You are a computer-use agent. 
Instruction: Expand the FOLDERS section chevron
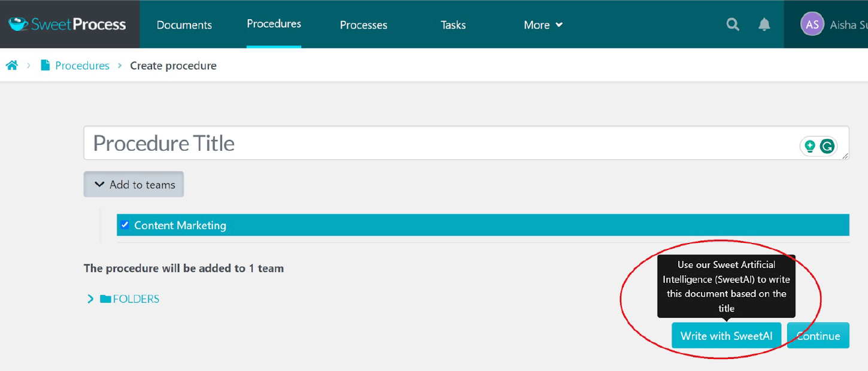coord(90,299)
